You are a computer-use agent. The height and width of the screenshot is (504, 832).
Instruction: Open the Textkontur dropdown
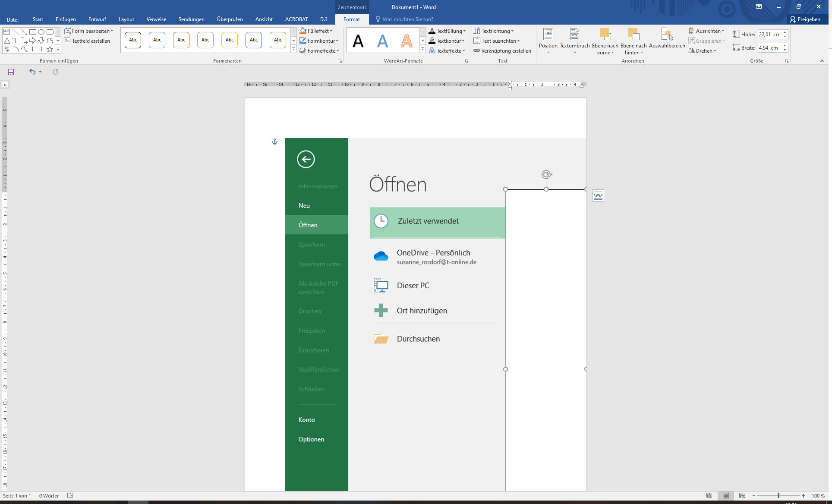point(447,41)
